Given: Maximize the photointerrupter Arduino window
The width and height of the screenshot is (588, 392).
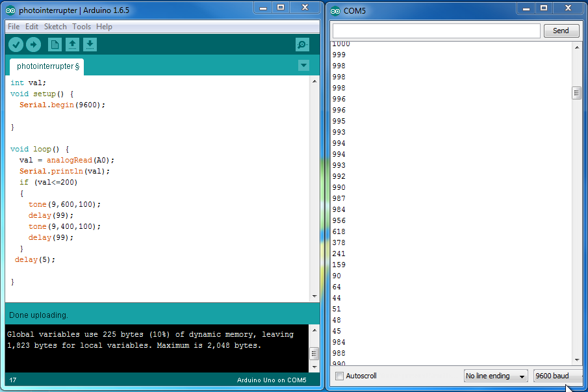Looking at the screenshot, I should click(281, 8).
